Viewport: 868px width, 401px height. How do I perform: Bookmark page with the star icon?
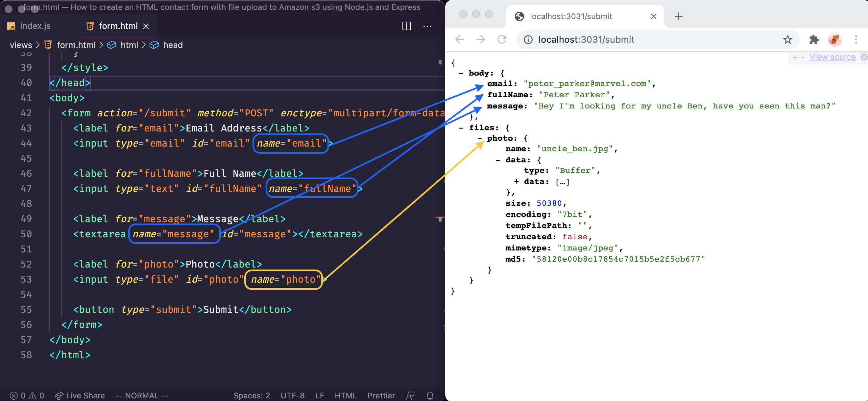[787, 39]
